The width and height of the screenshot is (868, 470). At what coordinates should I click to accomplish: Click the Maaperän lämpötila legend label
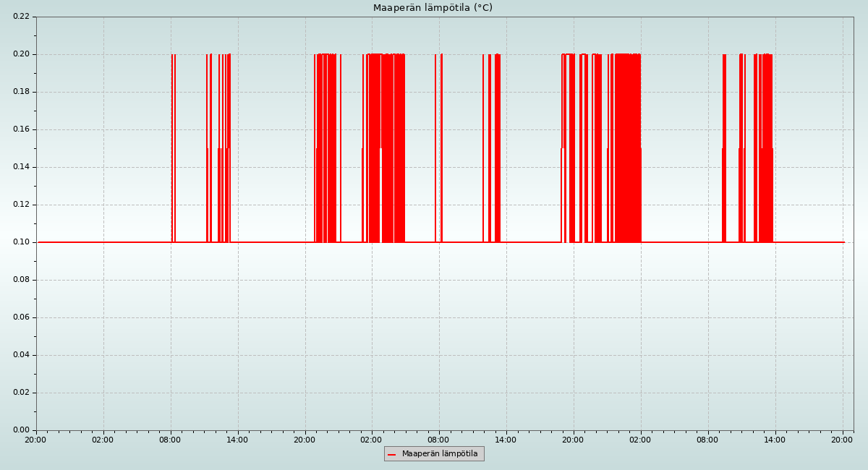point(440,454)
